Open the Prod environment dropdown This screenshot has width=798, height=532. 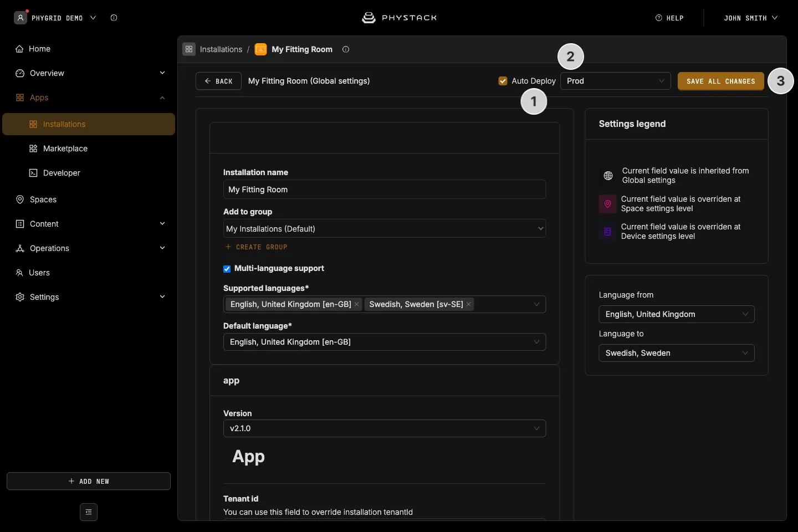tap(616, 81)
